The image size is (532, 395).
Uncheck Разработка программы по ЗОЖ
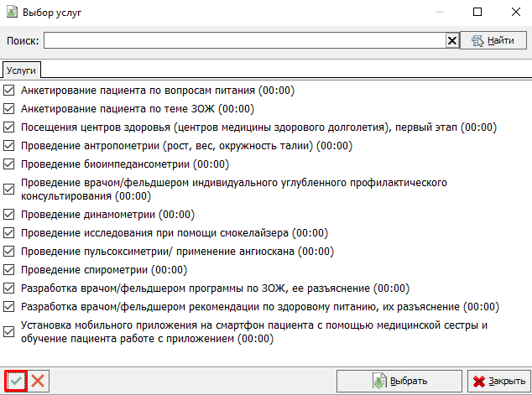pyautogui.click(x=10, y=288)
